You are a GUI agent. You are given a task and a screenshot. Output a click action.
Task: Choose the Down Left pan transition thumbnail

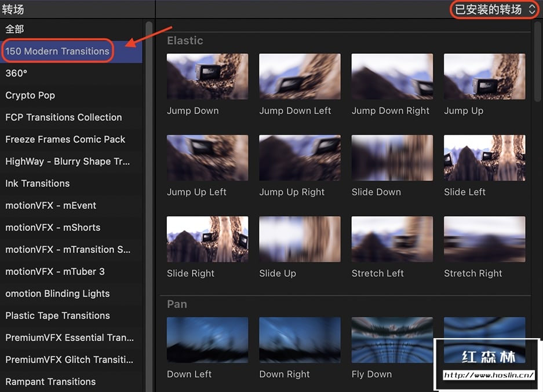click(207, 340)
